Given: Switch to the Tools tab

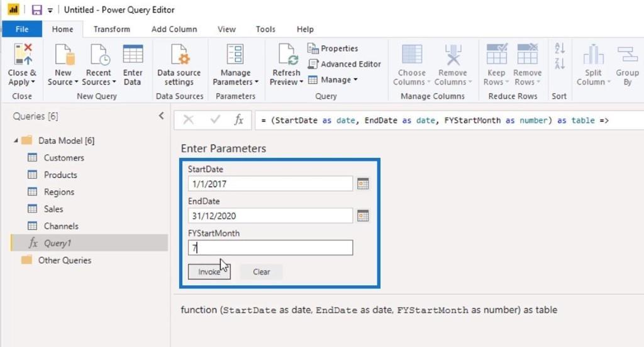Looking at the screenshot, I should click(x=265, y=29).
